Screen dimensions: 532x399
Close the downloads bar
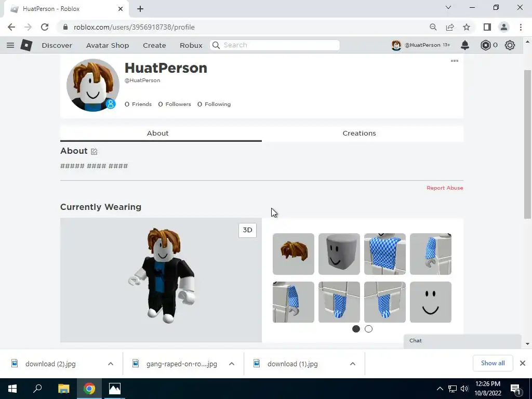click(523, 363)
